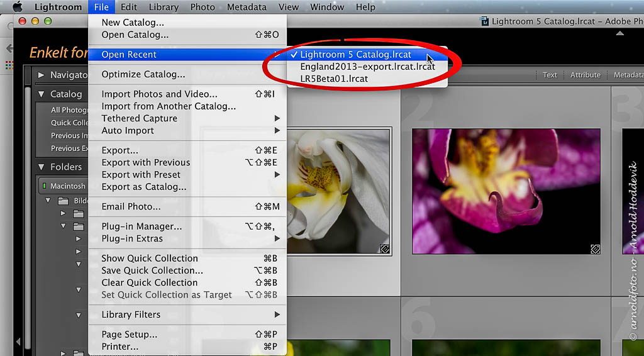Open Auto Import submenu

[187, 131]
